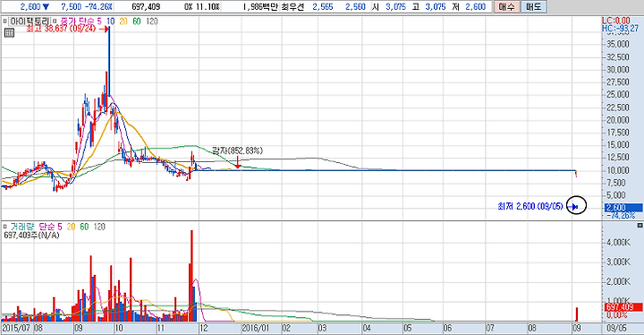
Task: Click the 최우선 label in top bar
Action: tap(293, 6)
